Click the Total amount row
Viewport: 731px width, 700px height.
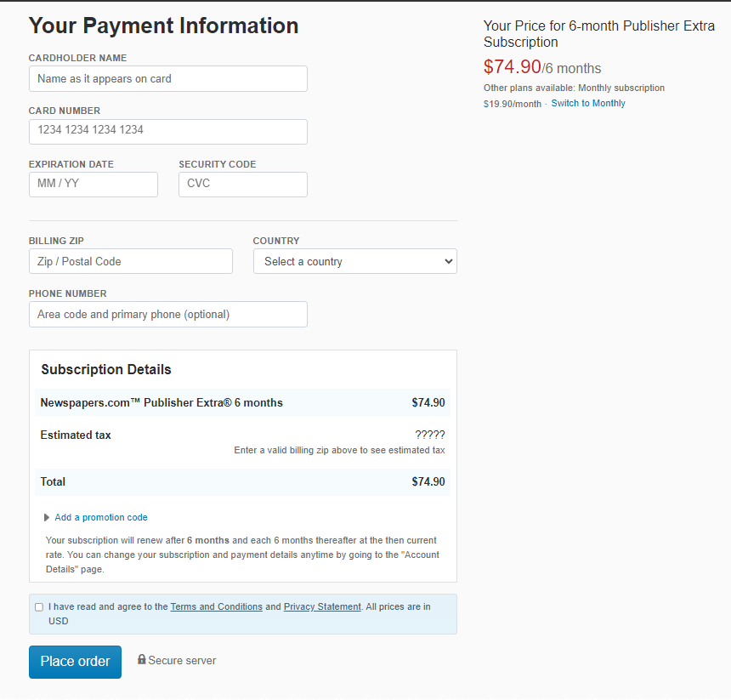coord(242,481)
